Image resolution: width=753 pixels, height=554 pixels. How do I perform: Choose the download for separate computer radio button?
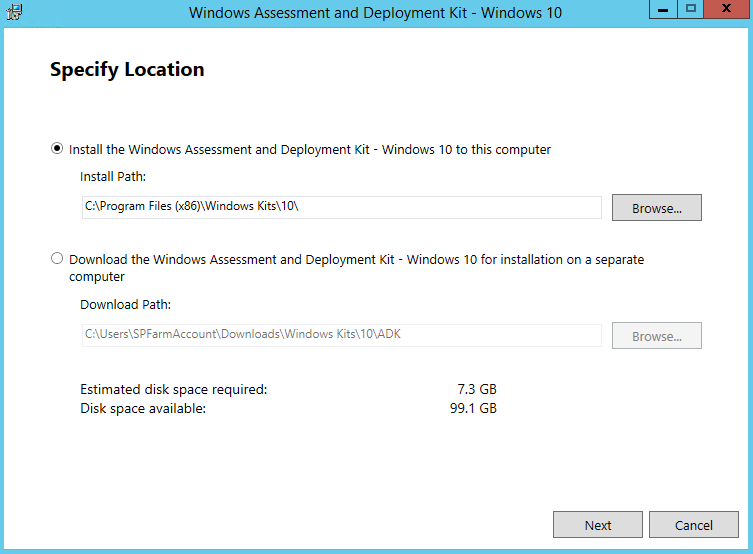click(x=57, y=259)
